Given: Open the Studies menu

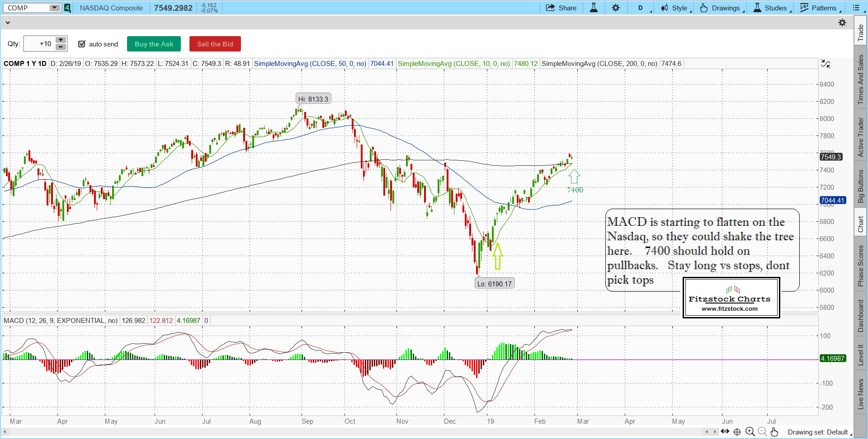Looking at the screenshot, I should coord(772,8).
